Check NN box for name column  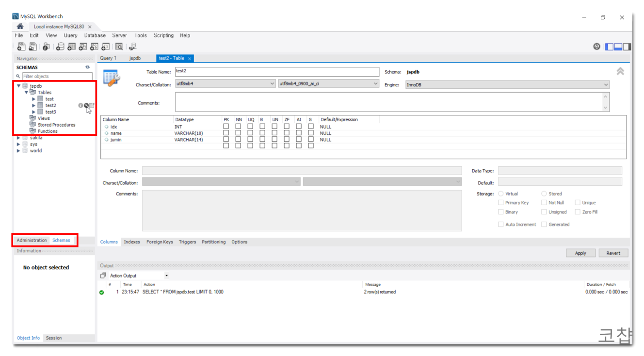coord(238,133)
